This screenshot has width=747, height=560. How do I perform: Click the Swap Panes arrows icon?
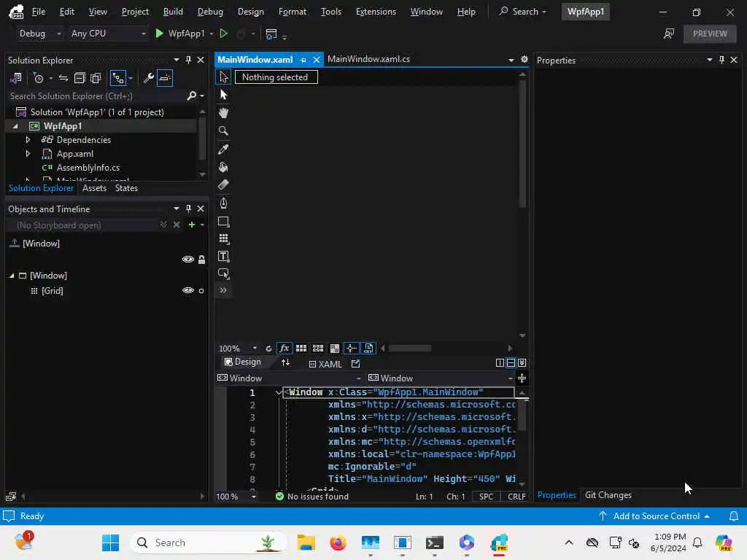[285, 363]
